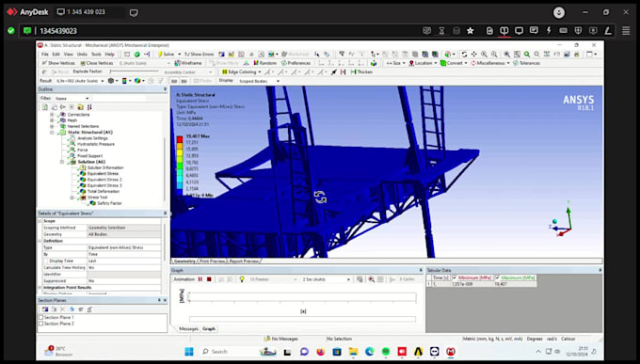Toggle Maximum [MPa] column checkbox
The height and width of the screenshot is (364, 640).
(x=498, y=277)
